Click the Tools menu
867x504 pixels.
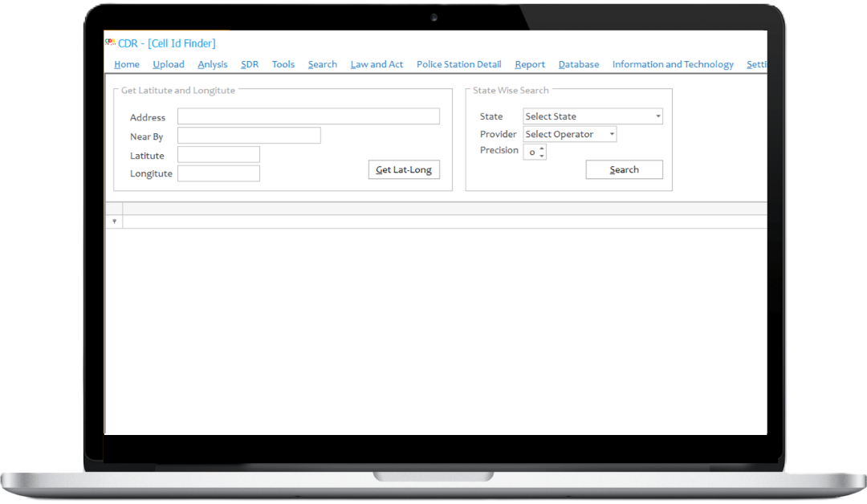[283, 64]
